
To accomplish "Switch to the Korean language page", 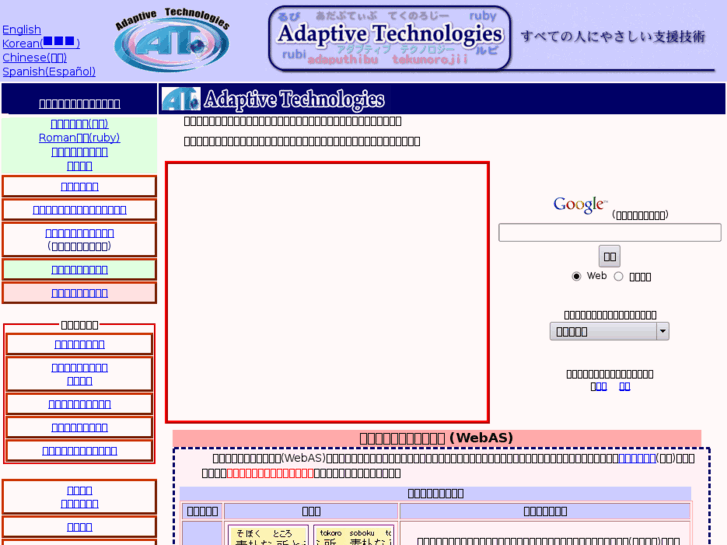I will (41, 43).
